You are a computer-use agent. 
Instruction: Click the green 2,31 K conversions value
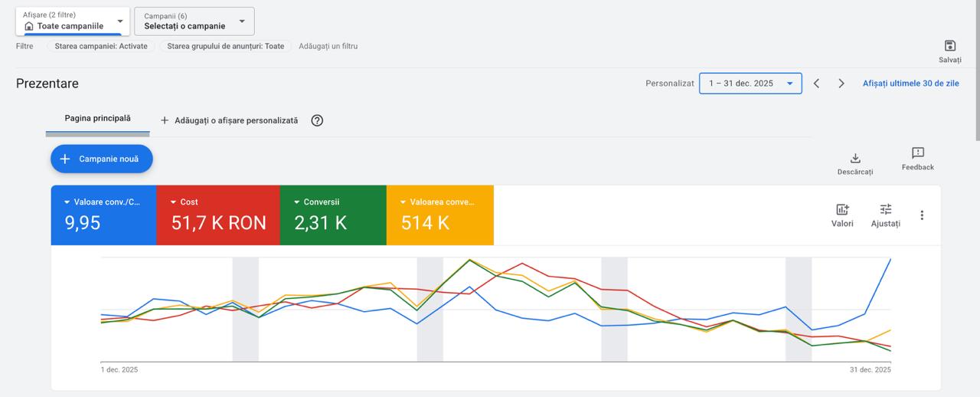321,223
